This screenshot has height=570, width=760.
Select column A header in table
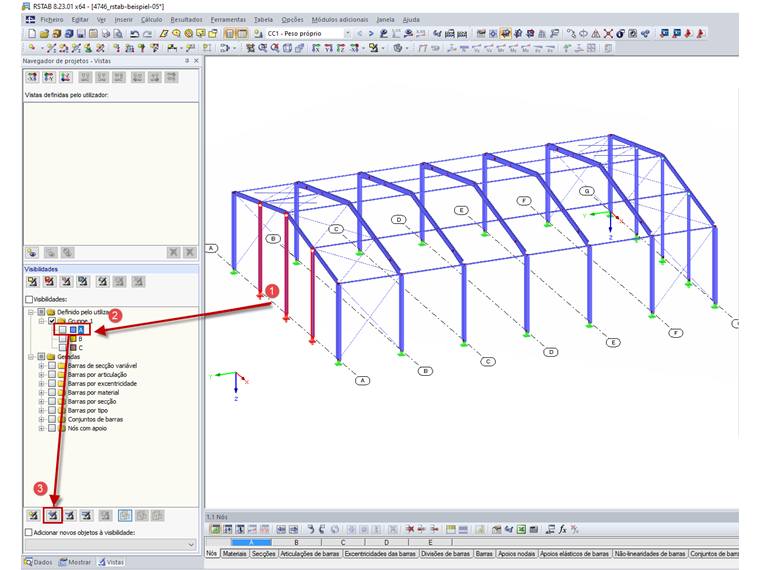coord(251,542)
